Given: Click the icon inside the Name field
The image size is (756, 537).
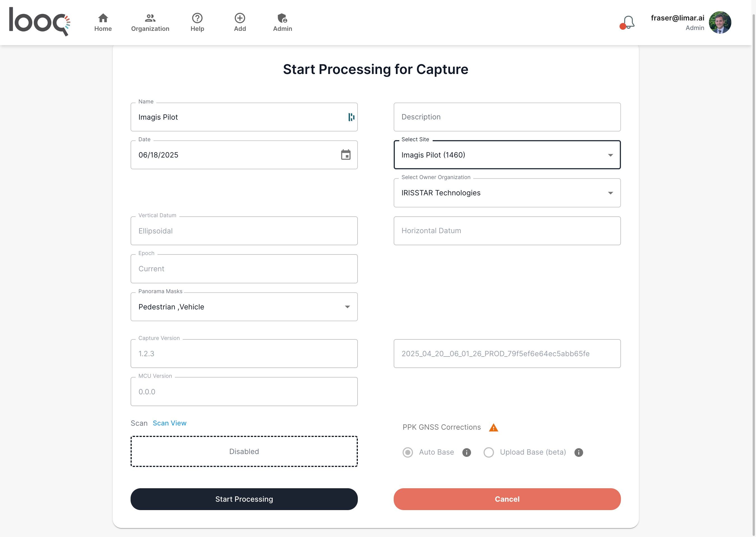Looking at the screenshot, I should (351, 117).
